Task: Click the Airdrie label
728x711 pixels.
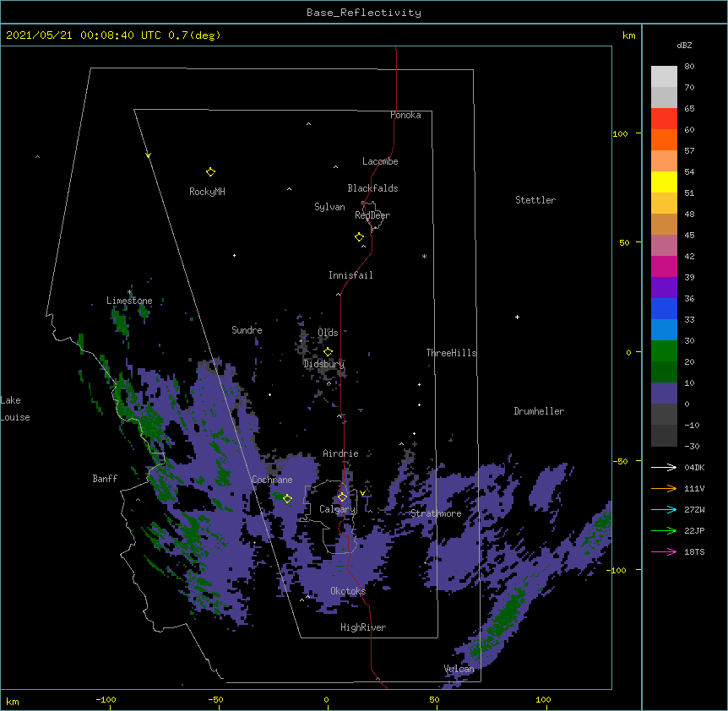Action: tap(340, 453)
